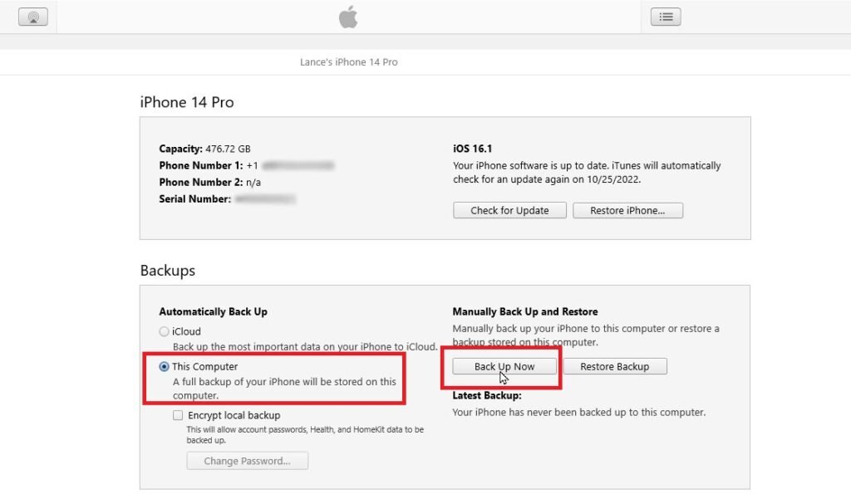Click the blurred Serial Number value
851x504 pixels.
pos(265,199)
